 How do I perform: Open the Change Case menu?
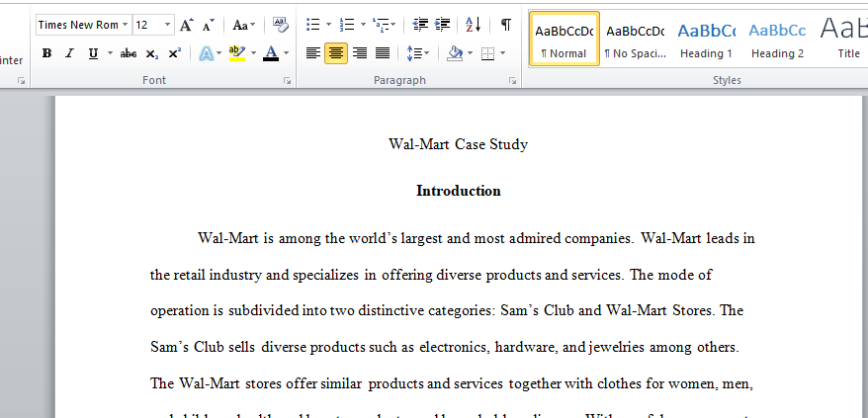tap(243, 25)
